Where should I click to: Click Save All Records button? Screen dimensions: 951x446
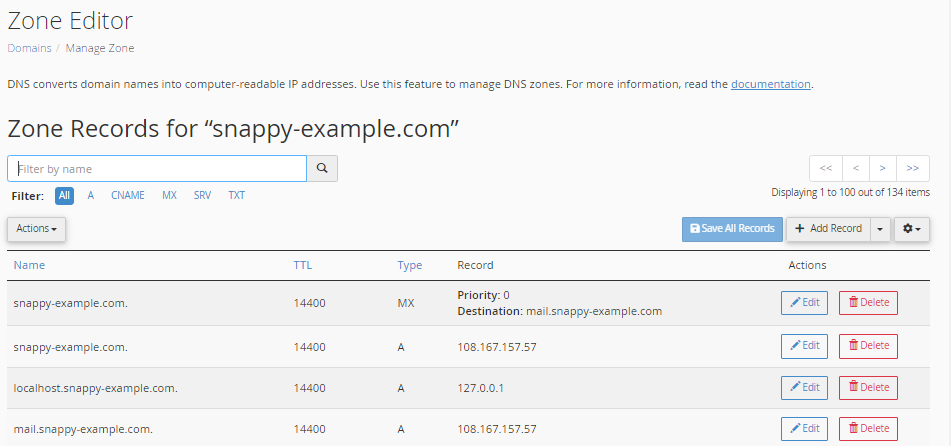tap(733, 229)
